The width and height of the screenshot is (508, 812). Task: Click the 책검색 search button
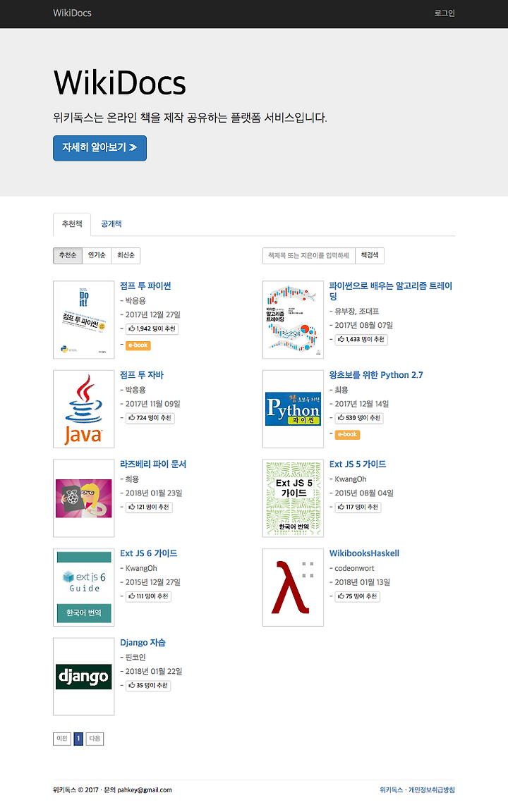coord(370,255)
